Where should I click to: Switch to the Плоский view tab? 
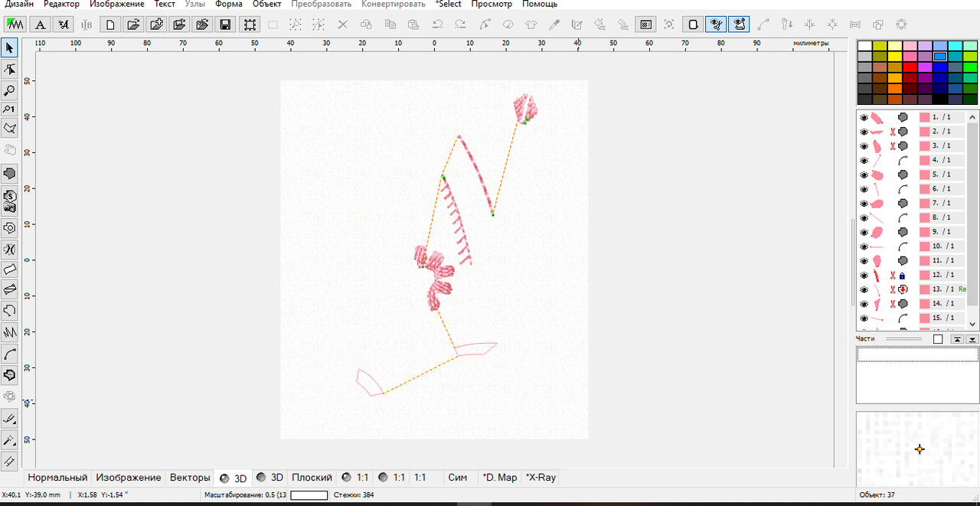(312, 478)
